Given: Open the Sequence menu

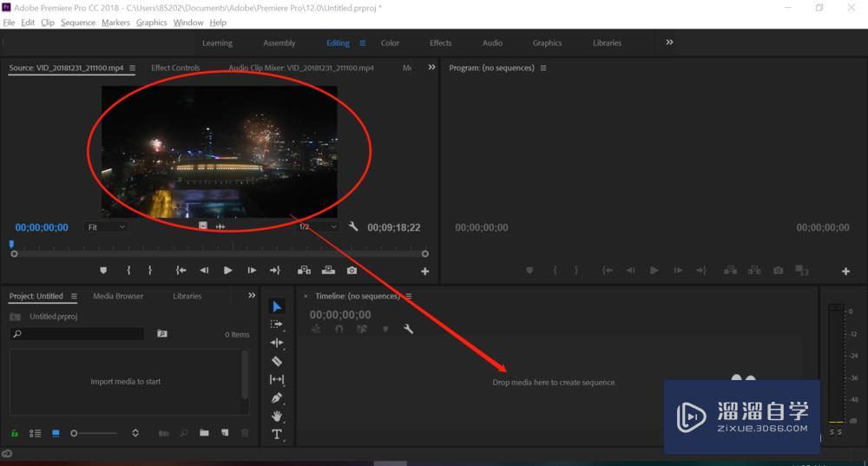Looking at the screenshot, I should (x=78, y=23).
